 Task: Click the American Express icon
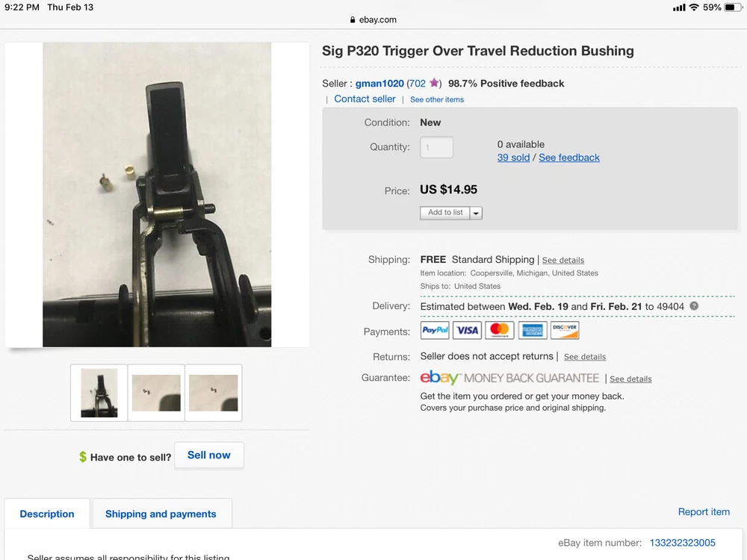[x=532, y=330]
